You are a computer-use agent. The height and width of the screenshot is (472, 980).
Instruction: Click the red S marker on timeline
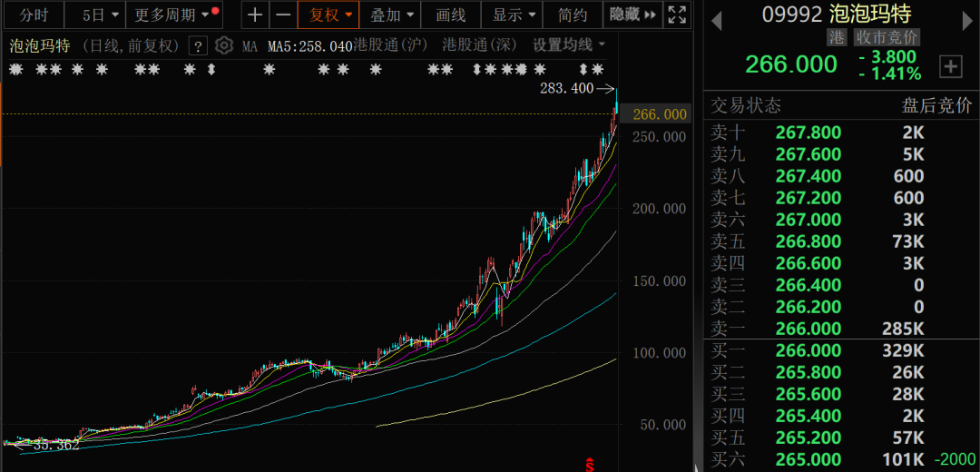(590, 465)
